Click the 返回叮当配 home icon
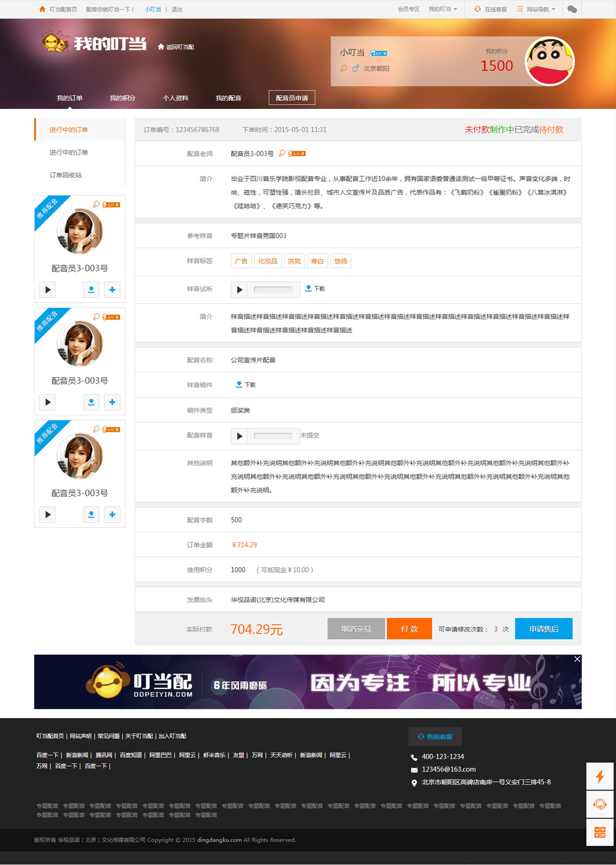 coord(161,47)
